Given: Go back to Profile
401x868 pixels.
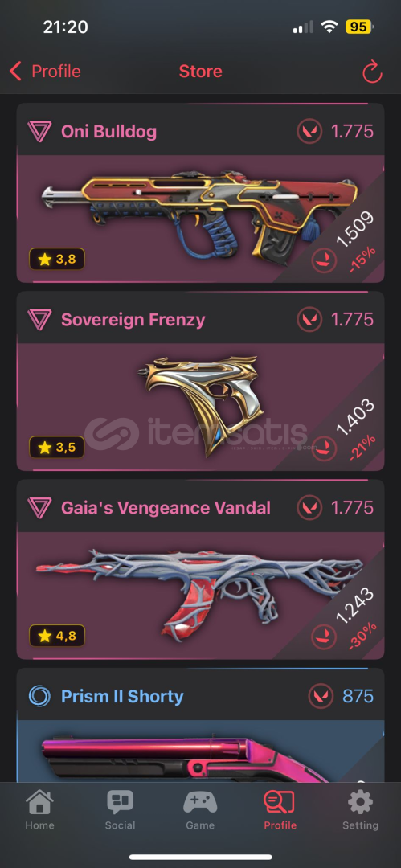Looking at the screenshot, I should point(46,72).
